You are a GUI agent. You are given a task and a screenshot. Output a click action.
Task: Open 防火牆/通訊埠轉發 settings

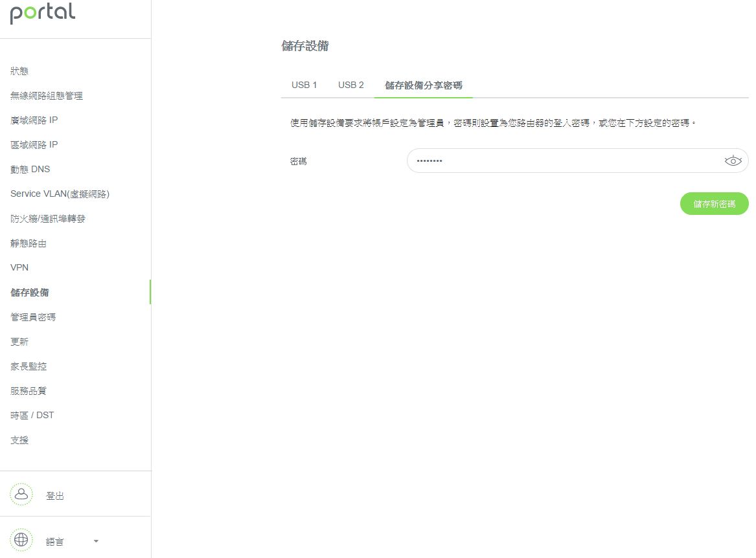pyautogui.click(x=48, y=219)
